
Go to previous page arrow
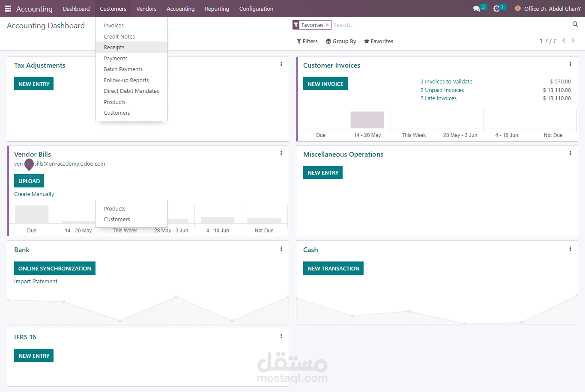(564, 40)
